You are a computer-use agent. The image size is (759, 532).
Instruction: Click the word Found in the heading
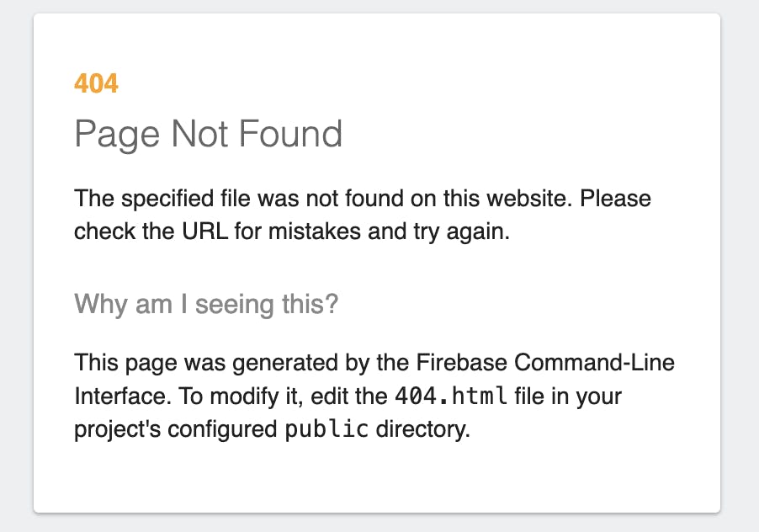pyautogui.click(x=290, y=133)
